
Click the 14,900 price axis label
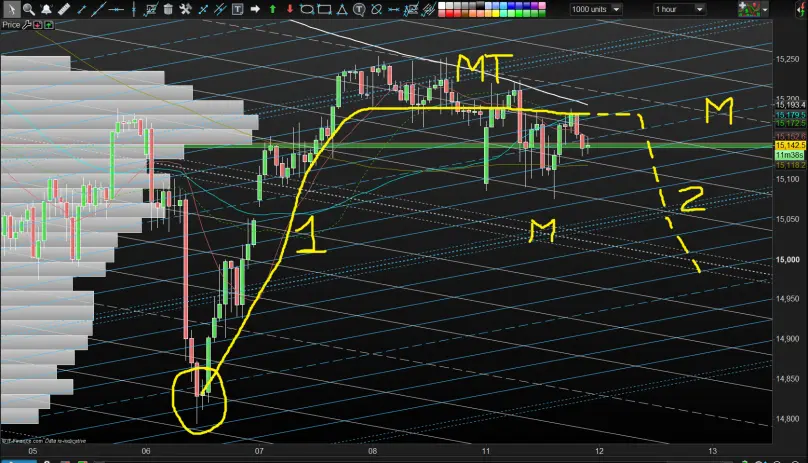787,339
